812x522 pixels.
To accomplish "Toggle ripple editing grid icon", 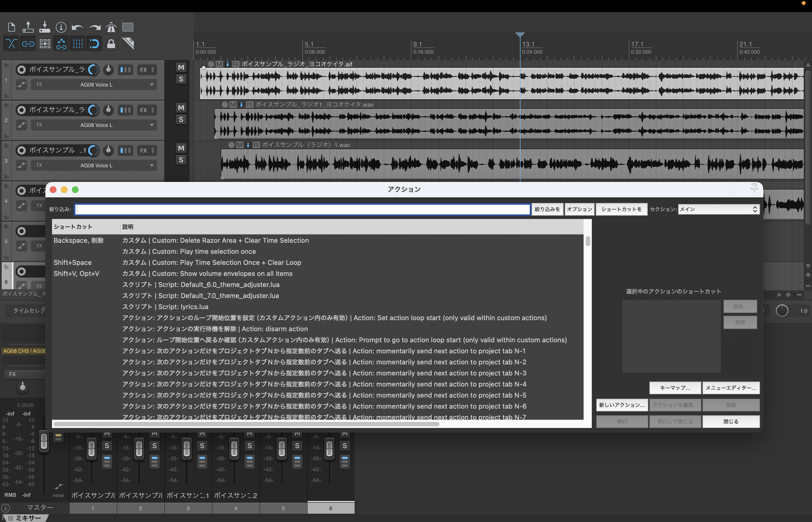I will 45,43.
